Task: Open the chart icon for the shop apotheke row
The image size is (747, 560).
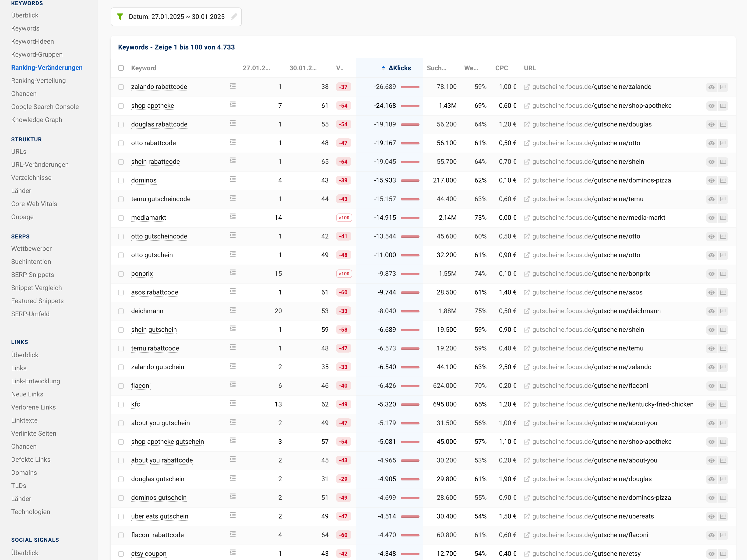Action: [723, 106]
